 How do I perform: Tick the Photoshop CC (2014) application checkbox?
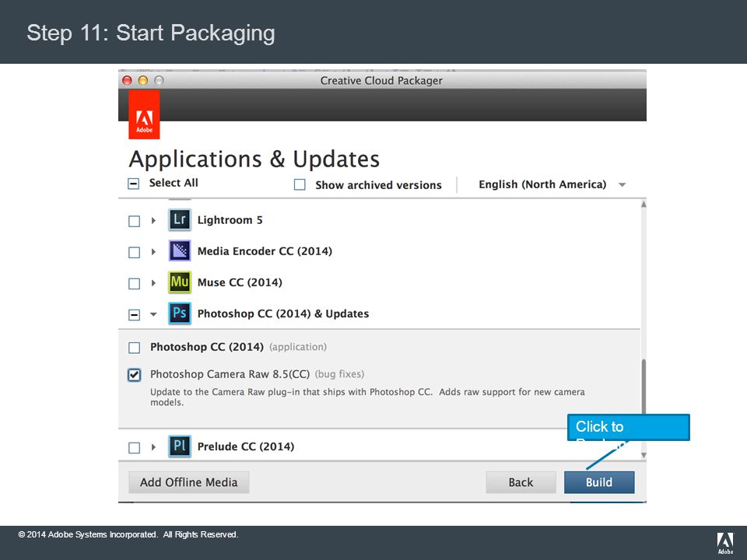135,348
